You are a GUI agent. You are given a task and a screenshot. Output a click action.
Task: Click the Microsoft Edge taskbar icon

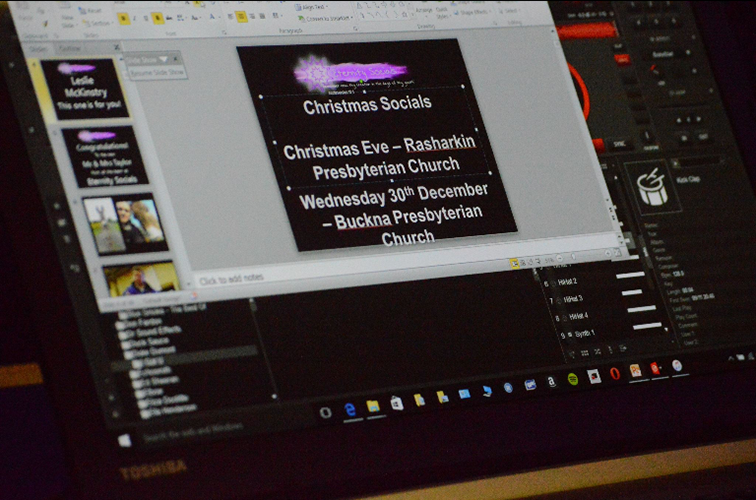point(350,408)
